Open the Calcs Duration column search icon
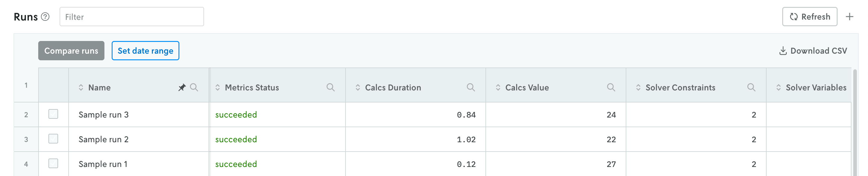The height and width of the screenshot is (176, 868). tap(471, 87)
